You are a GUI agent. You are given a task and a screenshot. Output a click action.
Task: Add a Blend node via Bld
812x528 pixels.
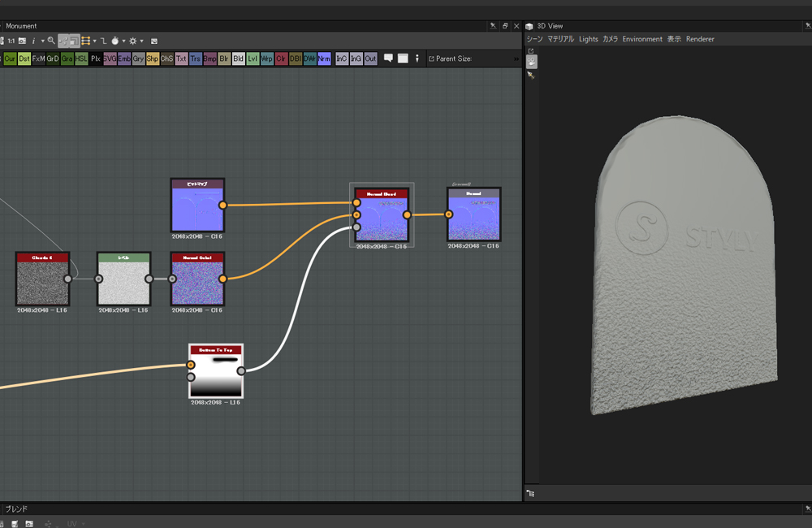click(238, 58)
